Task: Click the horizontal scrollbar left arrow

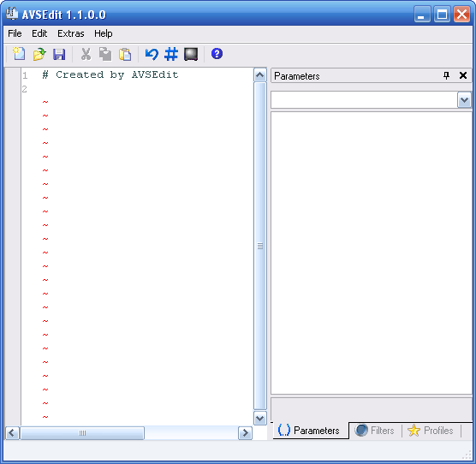Action: tap(12, 432)
